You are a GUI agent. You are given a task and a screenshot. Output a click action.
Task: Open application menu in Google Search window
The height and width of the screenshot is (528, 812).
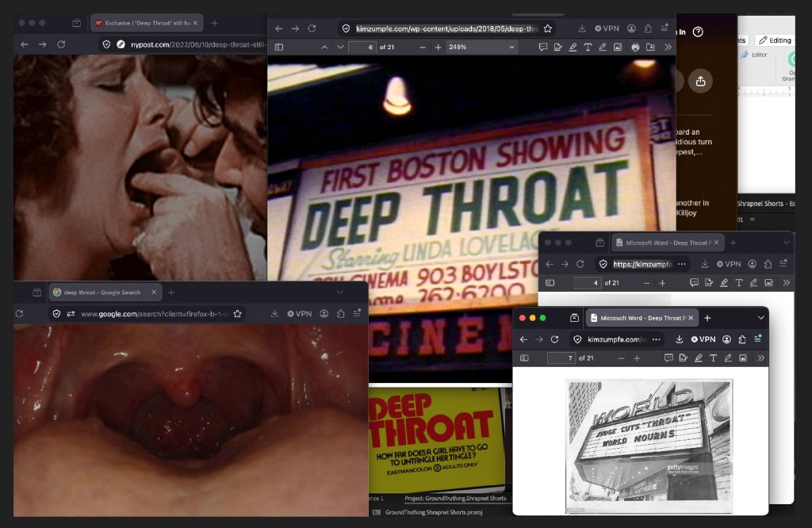357,314
